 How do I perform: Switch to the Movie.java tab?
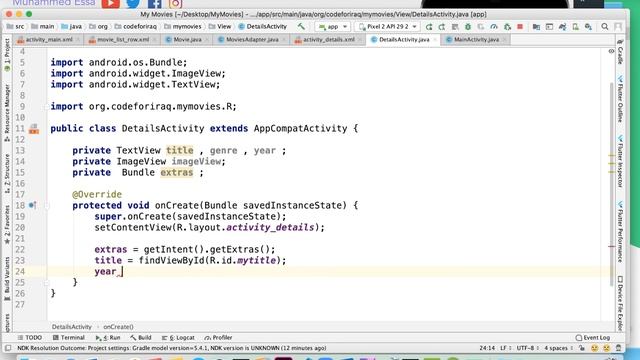point(187,40)
